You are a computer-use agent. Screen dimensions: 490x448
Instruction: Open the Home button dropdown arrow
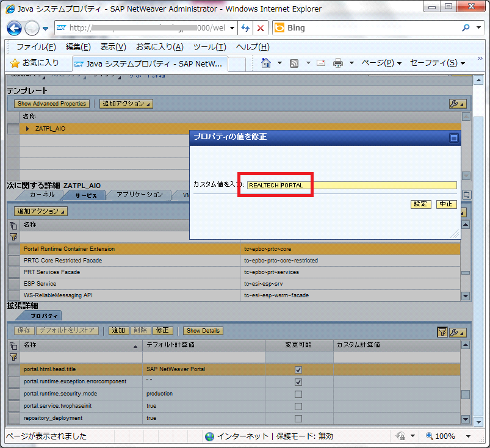[x=279, y=63]
